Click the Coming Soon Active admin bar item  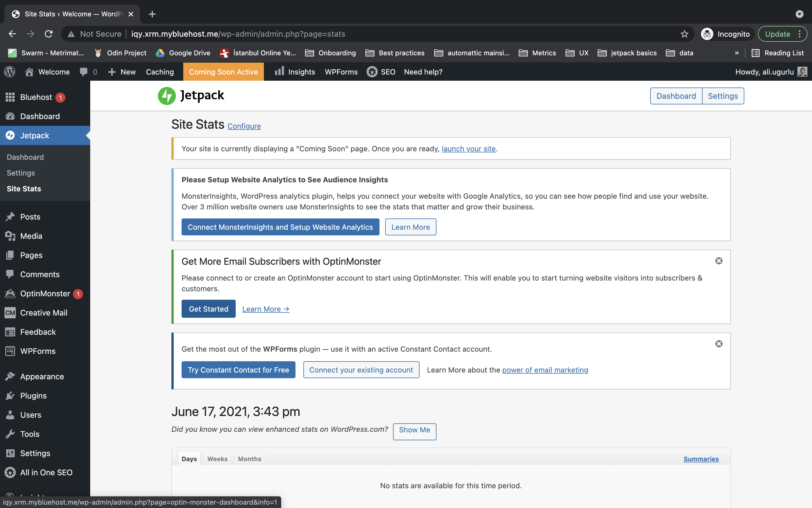coord(224,72)
